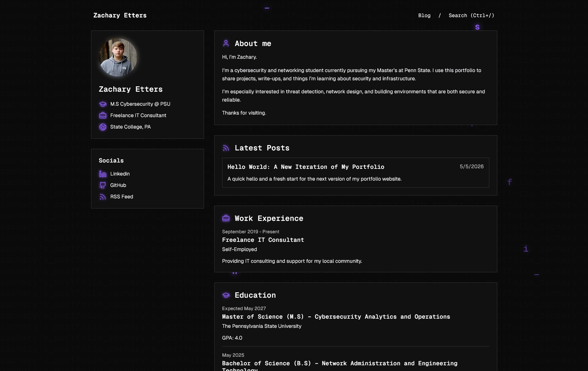This screenshot has width=588, height=371.
Task: Click the State College, PA location text
Action: 130,127
